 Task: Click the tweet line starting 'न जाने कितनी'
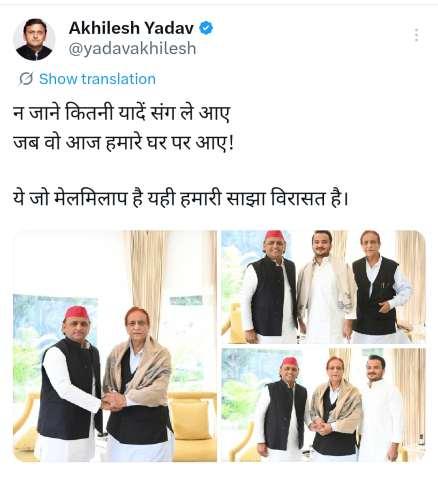click(122, 114)
